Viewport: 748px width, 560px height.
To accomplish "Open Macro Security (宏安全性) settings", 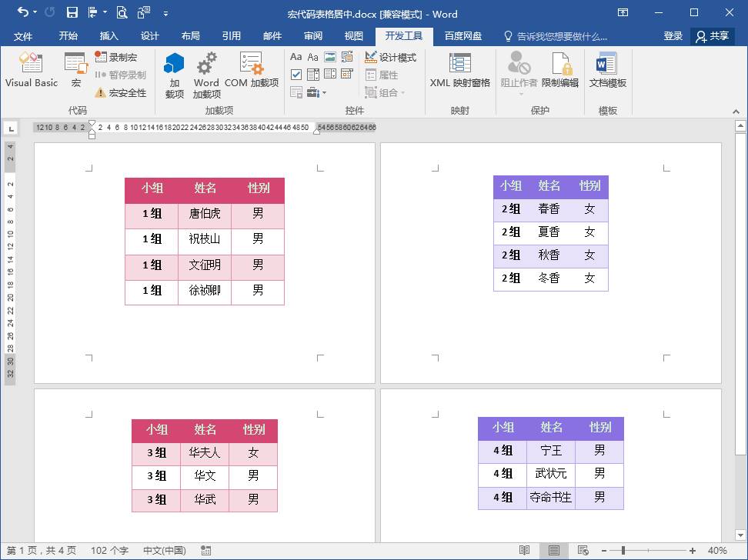I will pos(120,92).
